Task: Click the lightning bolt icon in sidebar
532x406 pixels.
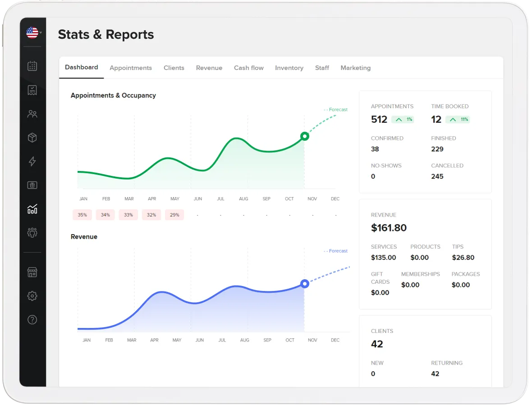Action: pyautogui.click(x=32, y=161)
